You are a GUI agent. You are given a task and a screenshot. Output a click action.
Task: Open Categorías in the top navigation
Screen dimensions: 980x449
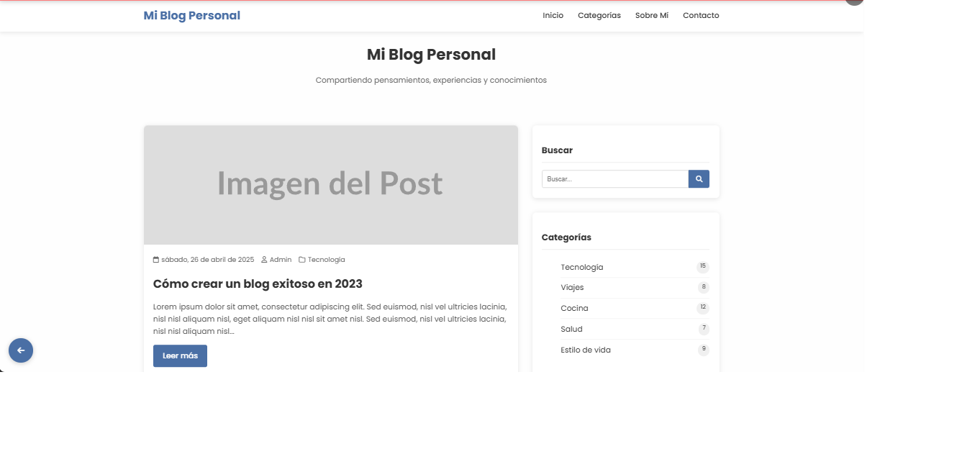click(x=599, y=16)
